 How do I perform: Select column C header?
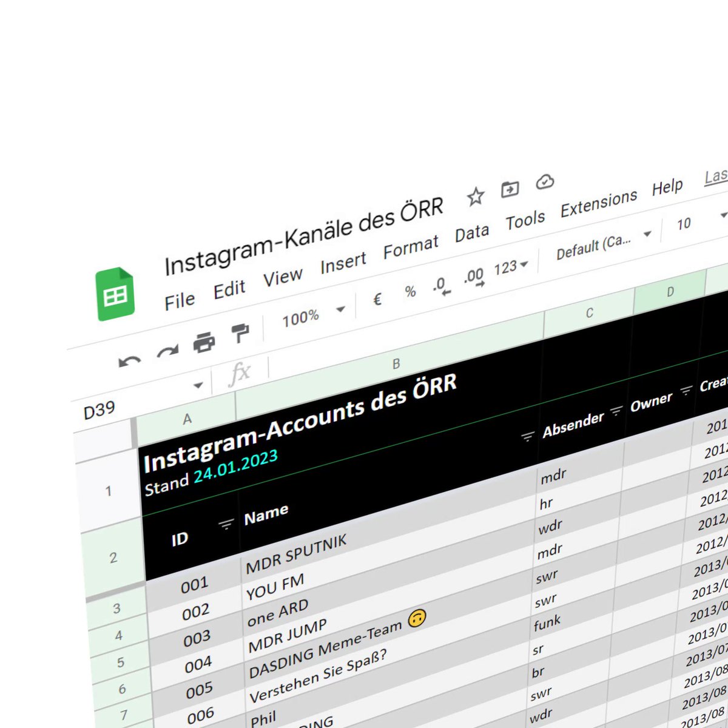click(x=589, y=313)
